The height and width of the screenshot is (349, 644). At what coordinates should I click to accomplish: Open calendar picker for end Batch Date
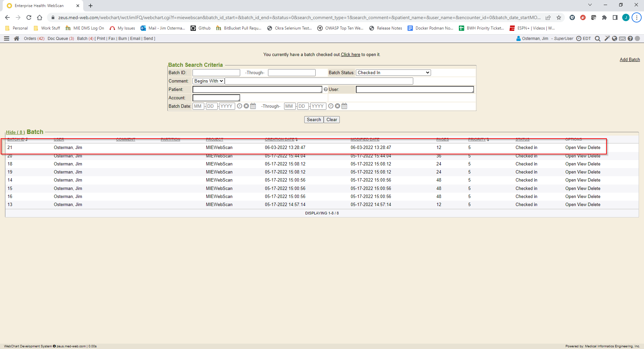(x=344, y=106)
